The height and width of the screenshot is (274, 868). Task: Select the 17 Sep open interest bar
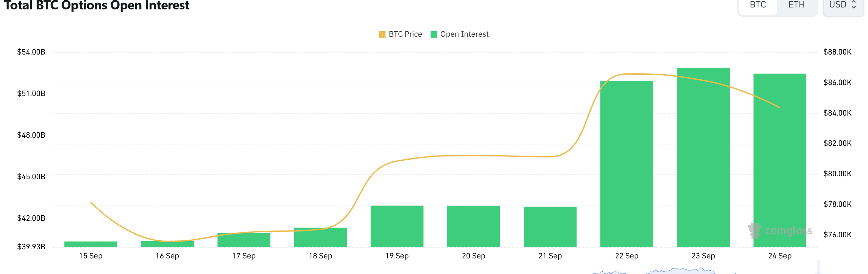click(244, 240)
